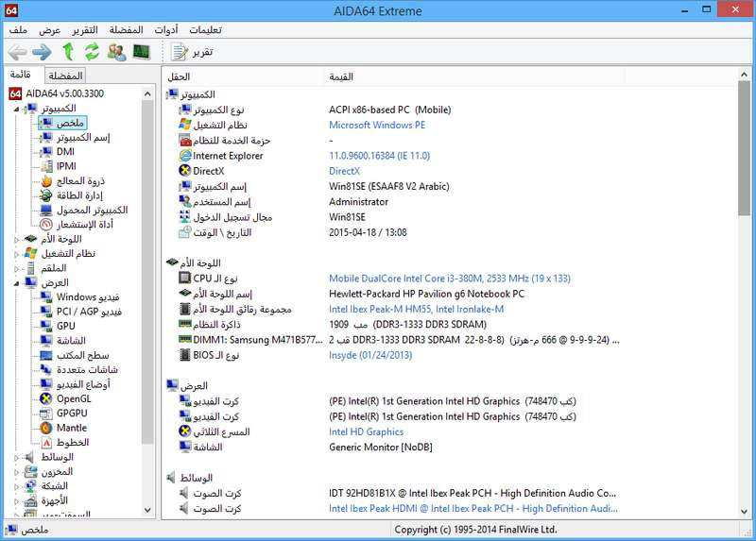Select the OpenGL tree item icon
Screen dimensions: 756x541
click(46, 398)
